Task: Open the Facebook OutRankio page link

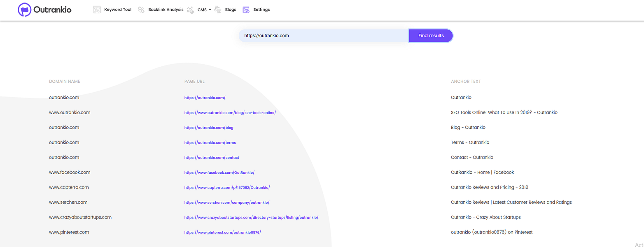Action: [222, 172]
